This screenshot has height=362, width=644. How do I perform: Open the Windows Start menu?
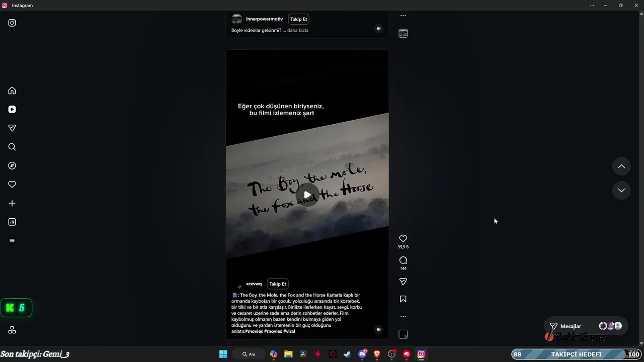tap(223, 354)
